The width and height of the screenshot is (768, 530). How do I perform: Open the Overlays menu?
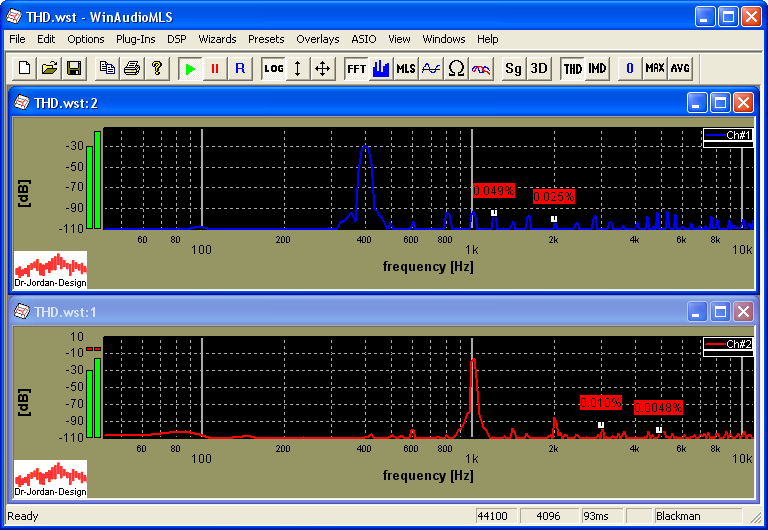317,39
